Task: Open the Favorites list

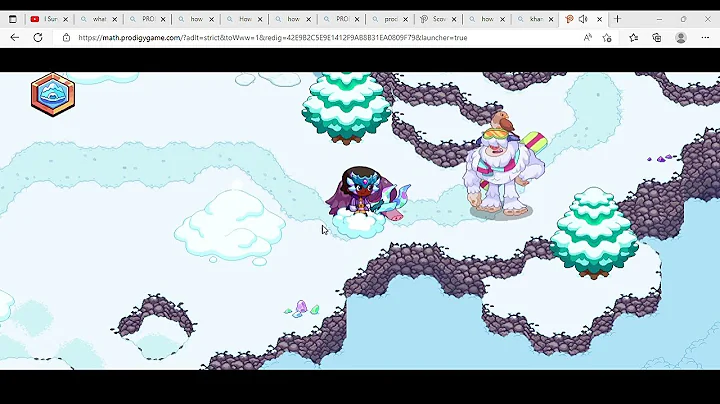Action: pos(634,38)
